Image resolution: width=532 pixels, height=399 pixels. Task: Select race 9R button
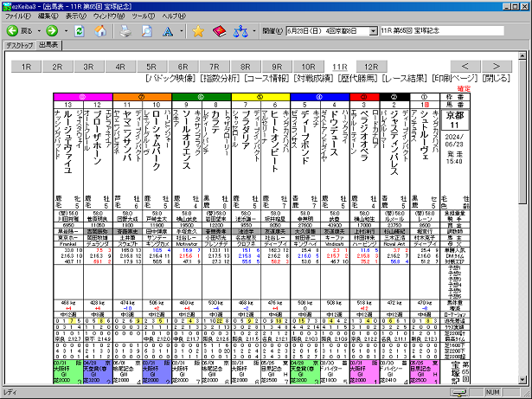pyautogui.click(x=277, y=67)
